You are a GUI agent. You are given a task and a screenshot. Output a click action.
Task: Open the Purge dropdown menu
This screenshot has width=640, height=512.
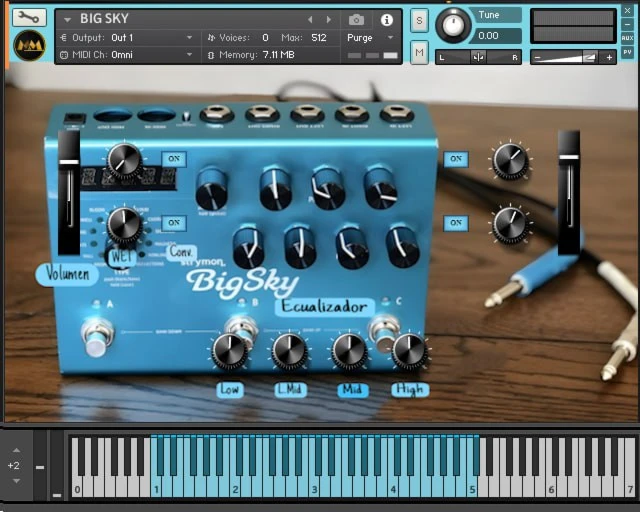coord(369,38)
